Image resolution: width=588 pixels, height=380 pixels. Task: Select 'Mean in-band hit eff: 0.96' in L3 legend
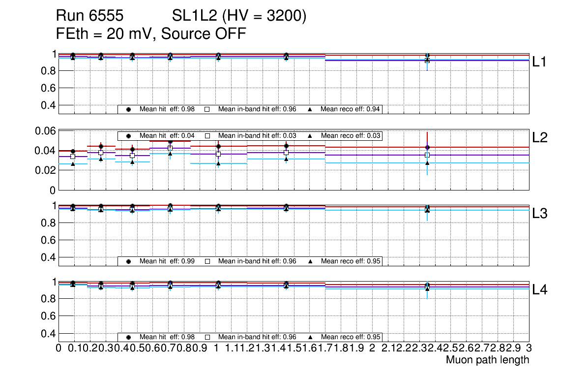pos(257,261)
